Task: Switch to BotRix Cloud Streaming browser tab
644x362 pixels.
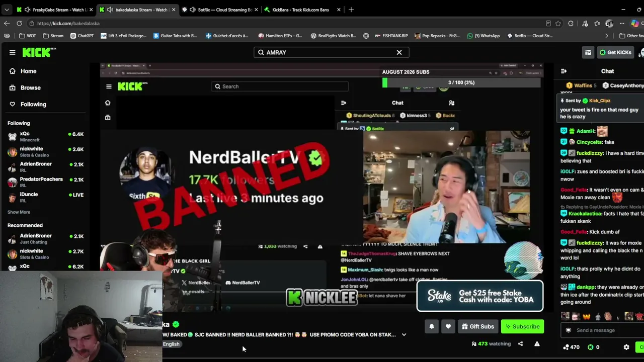Action: point(221,10)
